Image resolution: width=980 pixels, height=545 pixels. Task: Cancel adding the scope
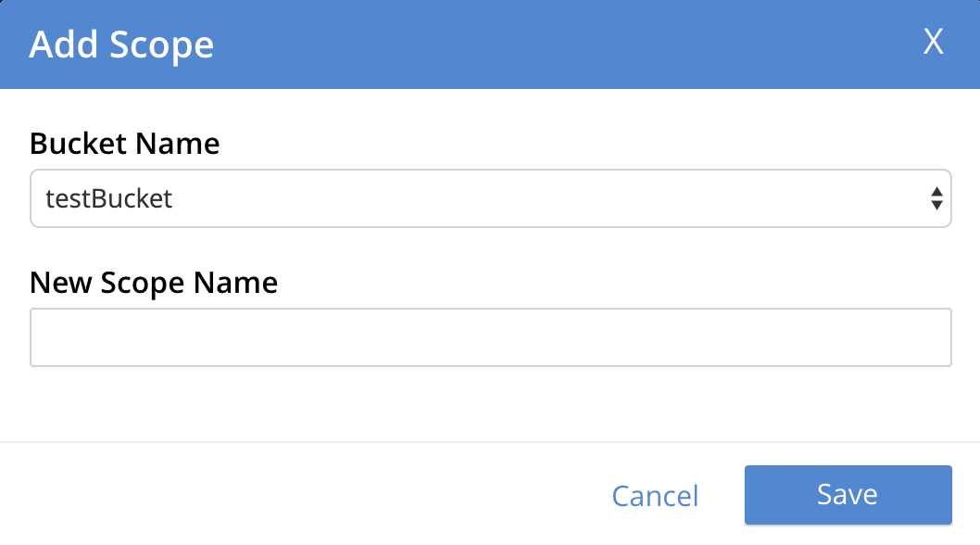(x=655, y=496)
